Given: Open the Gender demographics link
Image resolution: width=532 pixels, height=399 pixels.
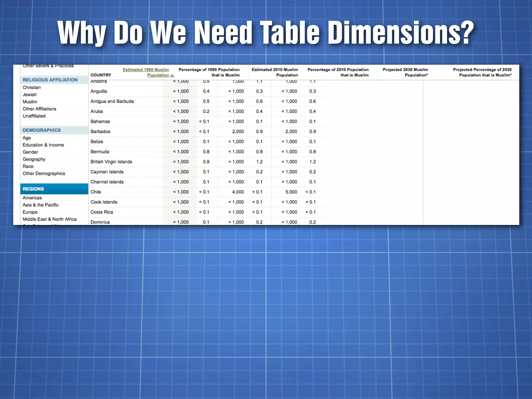Looking at the screenshot, I should pos(30,152).
